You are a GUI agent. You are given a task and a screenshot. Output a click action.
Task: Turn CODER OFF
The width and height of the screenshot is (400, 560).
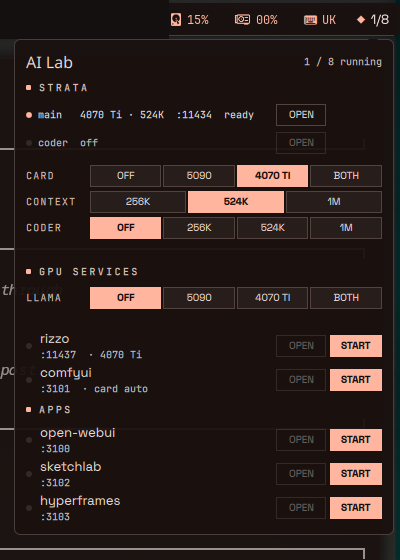pyautogui.click(x=125, y=228)
